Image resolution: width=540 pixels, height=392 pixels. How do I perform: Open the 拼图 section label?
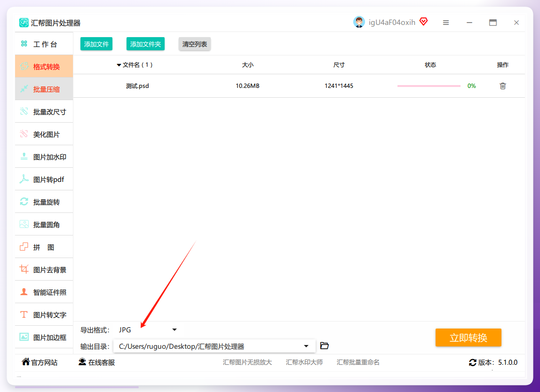(44, 247)
